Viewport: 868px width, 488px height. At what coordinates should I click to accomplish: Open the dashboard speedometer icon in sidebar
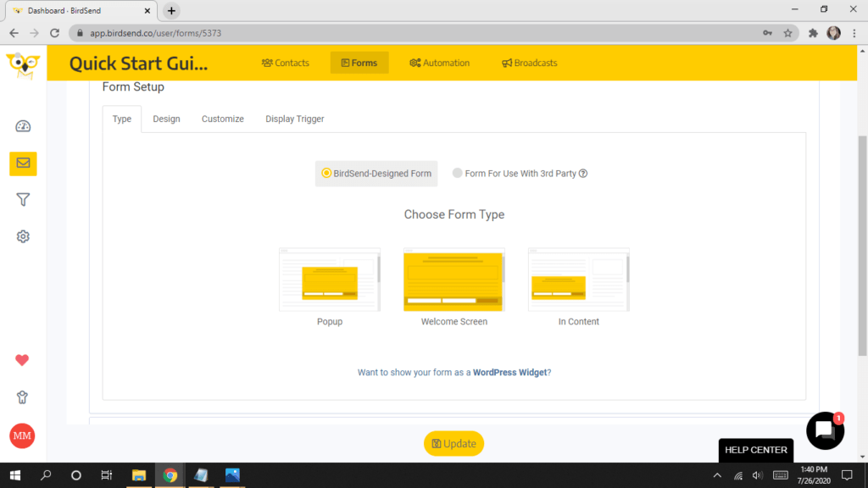23,126
